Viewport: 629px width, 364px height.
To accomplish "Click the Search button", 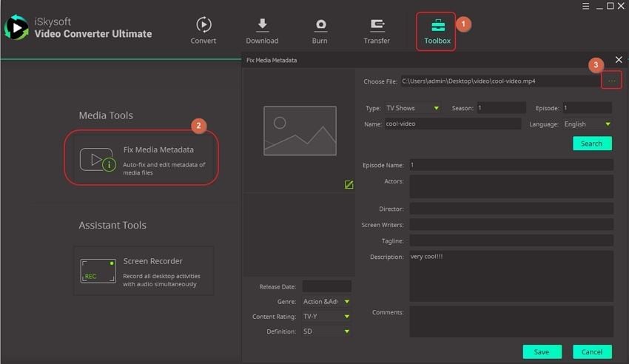I will pos(592,144).
